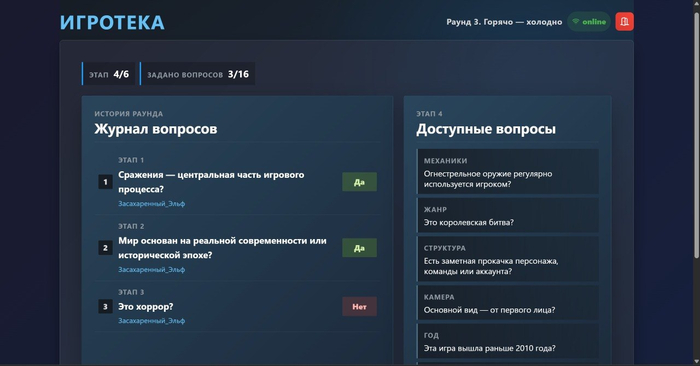Select the question about firearms used regularly
This screenshot has height=366, width=700.
[508, 171]
